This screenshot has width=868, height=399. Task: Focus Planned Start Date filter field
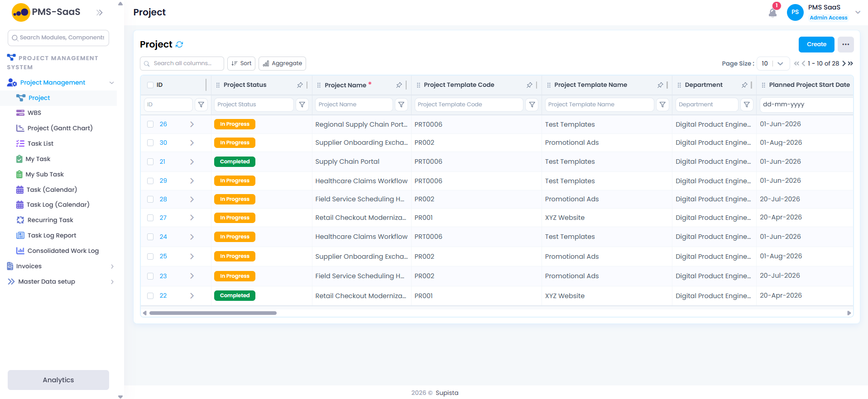pos(806,104)
